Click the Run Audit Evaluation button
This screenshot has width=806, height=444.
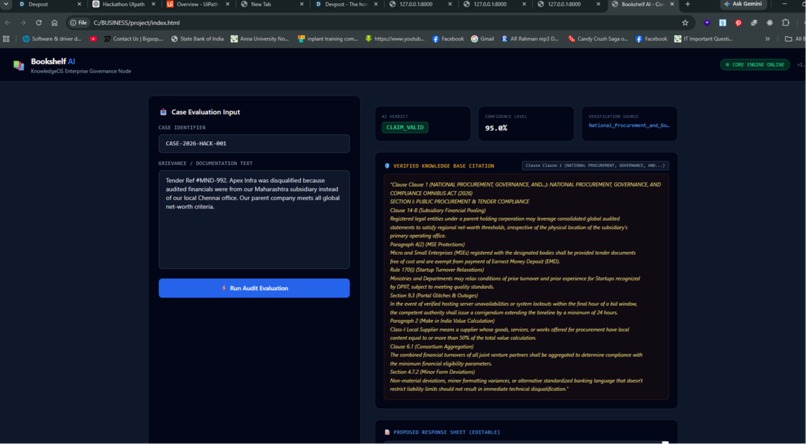254,288
